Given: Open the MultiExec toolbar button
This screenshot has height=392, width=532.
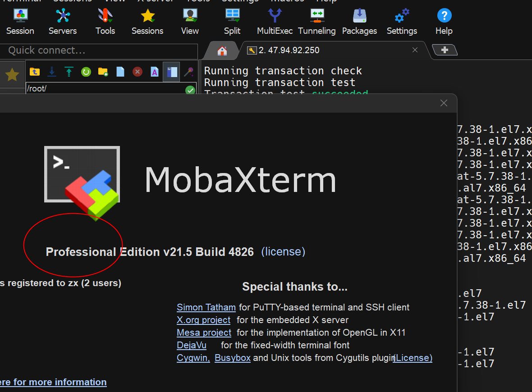Looking at the screenshot, I should (x=275, y=22).
